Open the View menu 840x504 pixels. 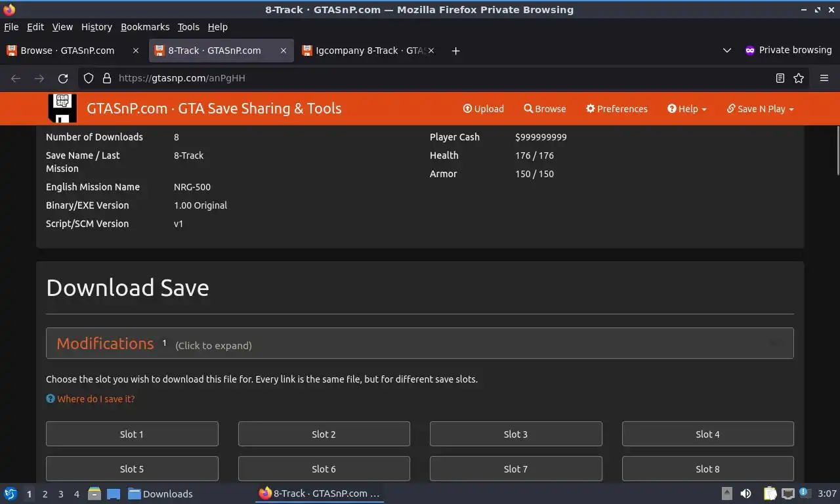click(x=62, y=27)
